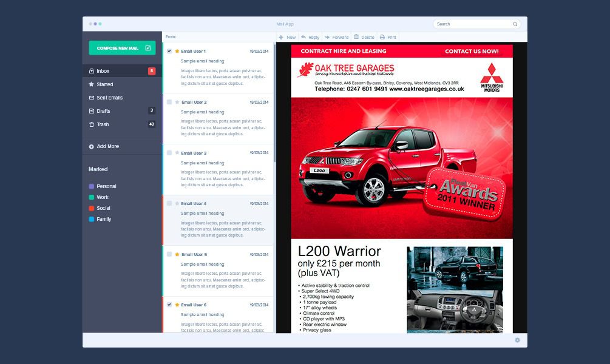Unstar the Email User 1 message

pyautogui.click(x=177, y=51)
